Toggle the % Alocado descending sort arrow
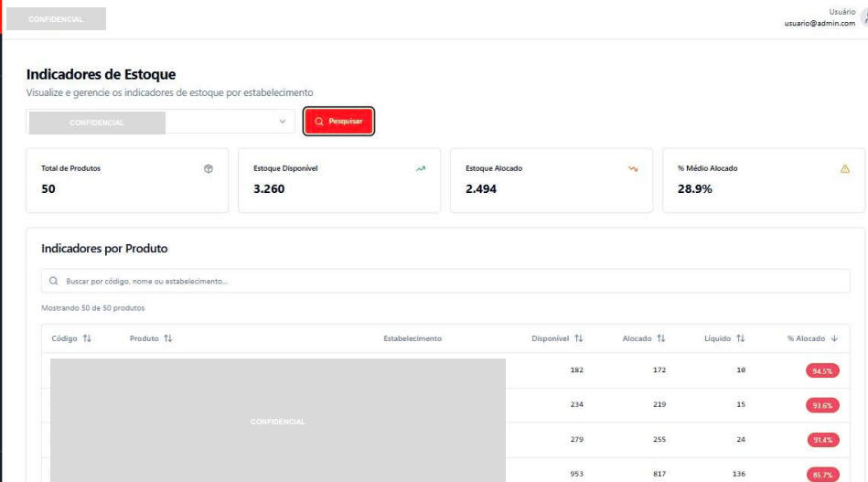Viewport: 868px width, 482px height. 834,338
